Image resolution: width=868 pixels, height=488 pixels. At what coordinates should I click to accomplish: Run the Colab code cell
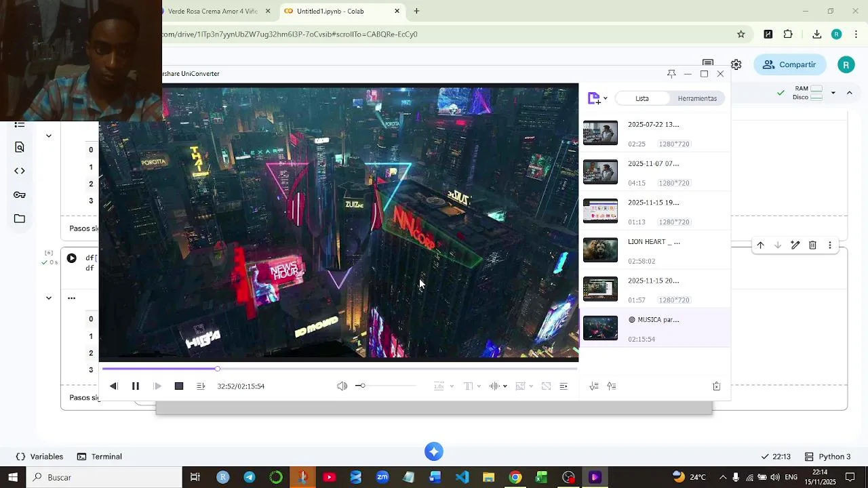pos(71,258)
